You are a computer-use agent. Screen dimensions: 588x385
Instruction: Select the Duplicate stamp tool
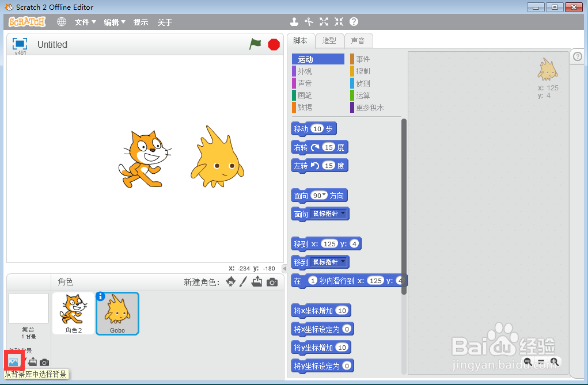[294, 22]
